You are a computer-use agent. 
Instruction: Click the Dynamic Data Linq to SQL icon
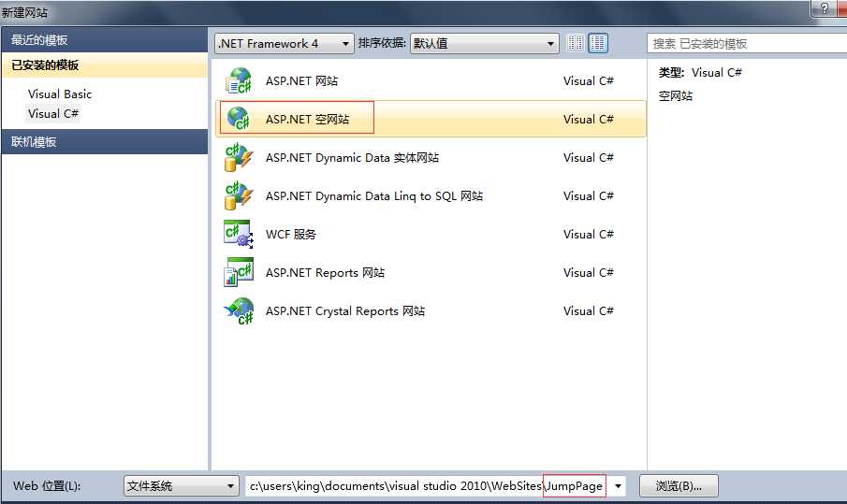click(x=239, y=195)
